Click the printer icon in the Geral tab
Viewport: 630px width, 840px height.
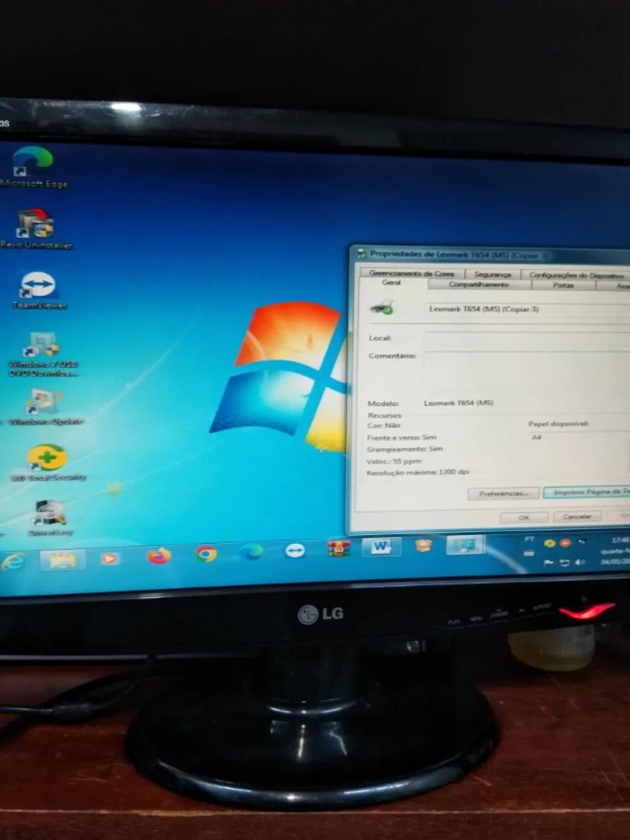coord(385,308)
